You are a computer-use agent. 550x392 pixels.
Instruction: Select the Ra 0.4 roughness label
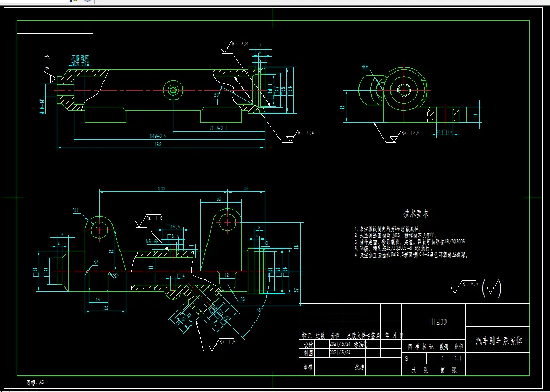point(306,133)
